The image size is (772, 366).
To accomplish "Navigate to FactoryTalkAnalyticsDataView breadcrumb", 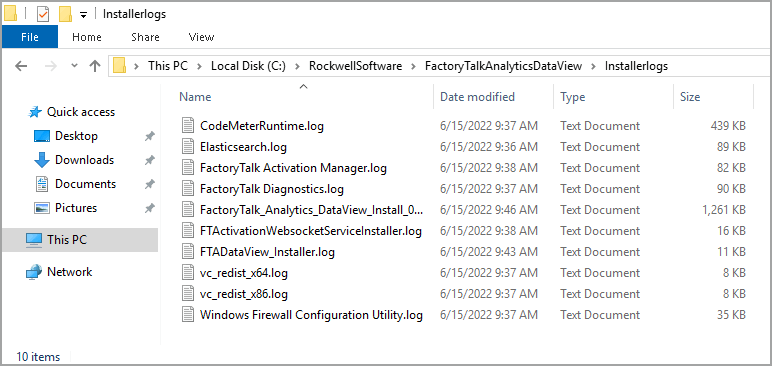I will [503, 66].
